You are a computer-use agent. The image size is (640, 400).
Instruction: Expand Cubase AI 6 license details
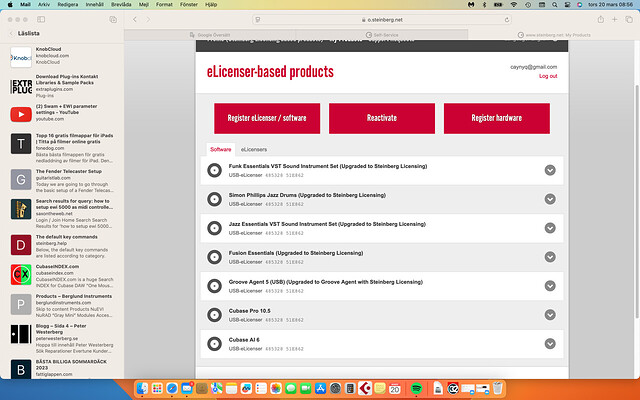tap(550, 344)
